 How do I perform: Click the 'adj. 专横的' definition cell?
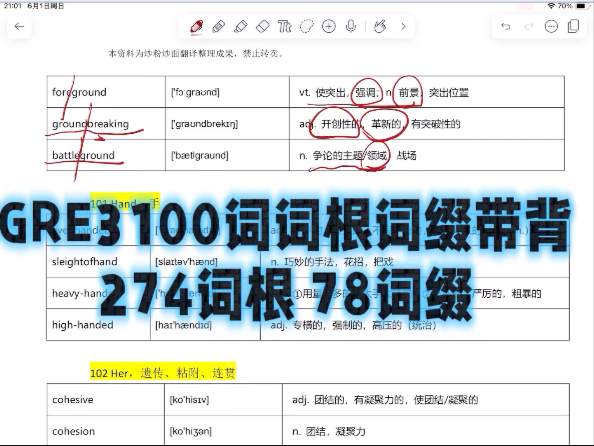coord(415,325)
